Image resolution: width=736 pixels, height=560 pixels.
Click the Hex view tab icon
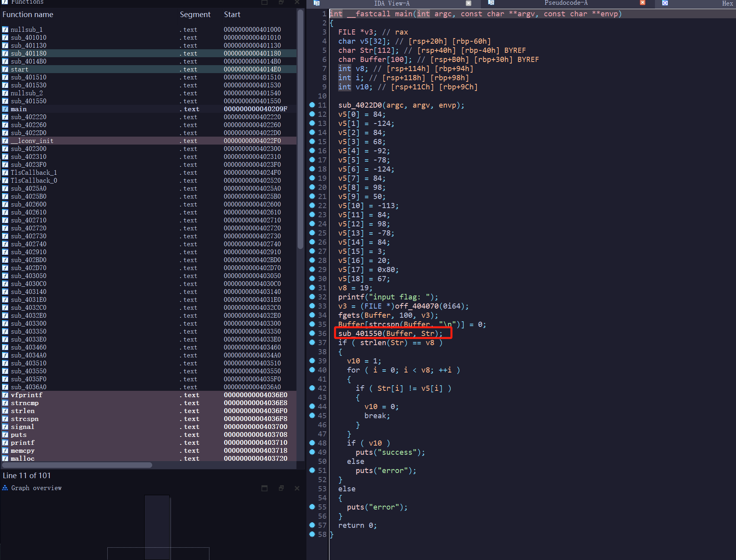665,3
